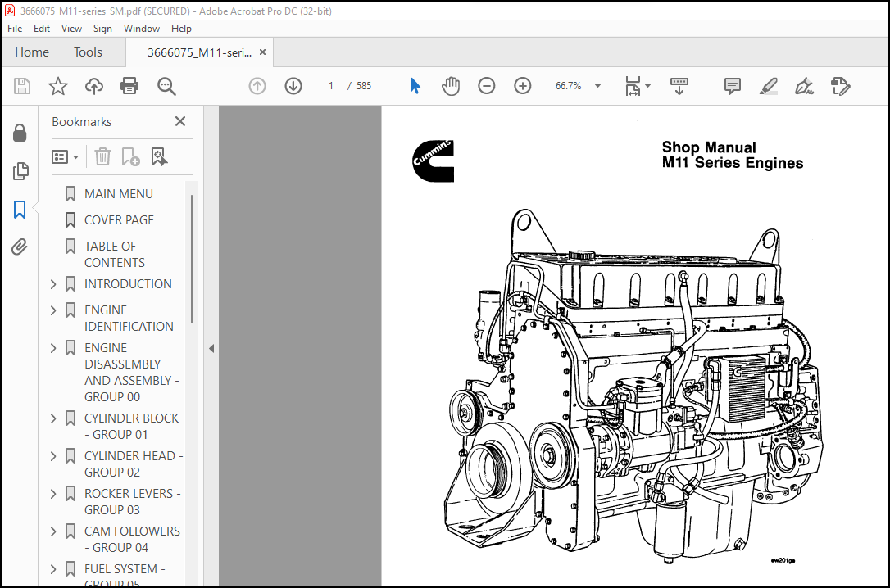Click the bookmarks panel vertical scrollbar
The image size is (890, 588).
coord(192,259)
